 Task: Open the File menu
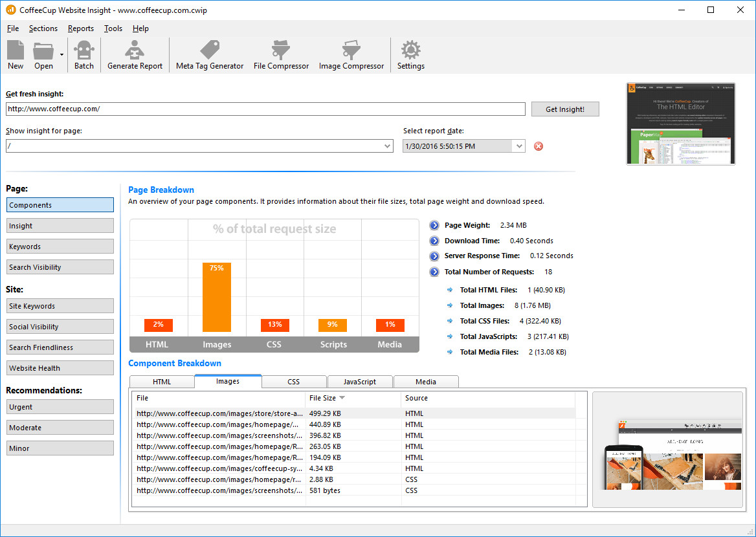click(x=13, y=28)
